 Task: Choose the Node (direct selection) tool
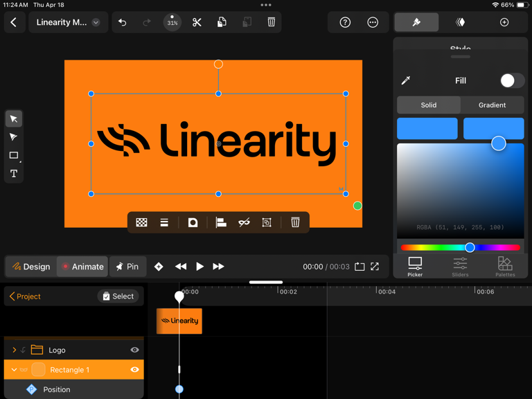[x=14, y=137]
